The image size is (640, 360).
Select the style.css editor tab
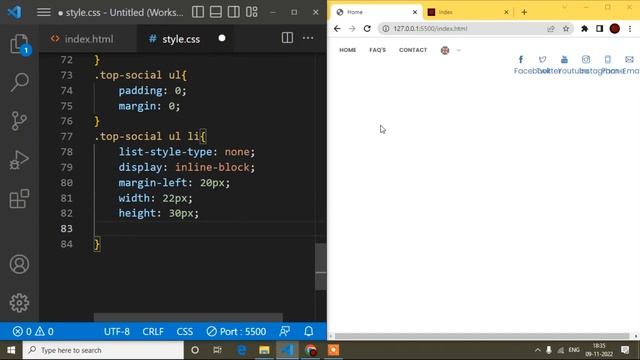[x=181, y=39]
